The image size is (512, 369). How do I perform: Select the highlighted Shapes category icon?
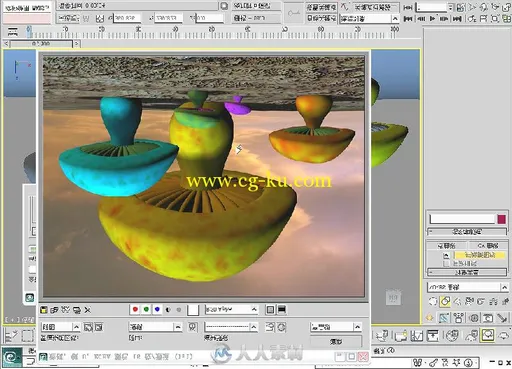[x=445, y=302]
